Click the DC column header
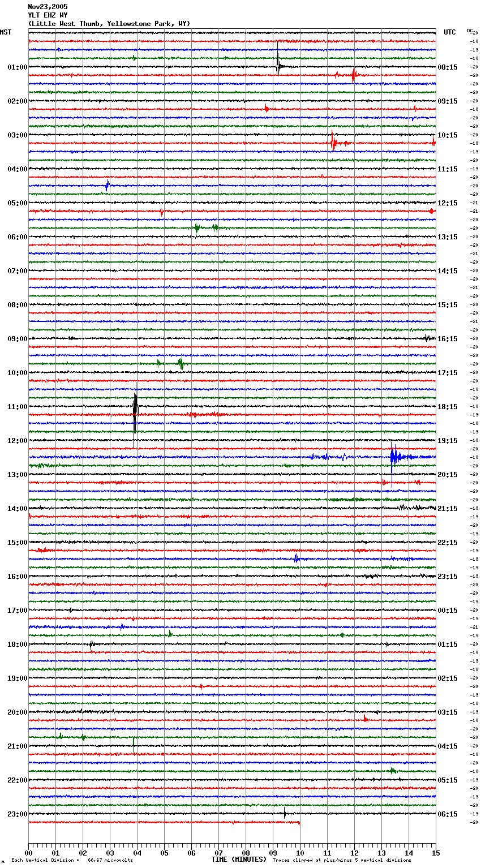The image size is (481, 868). point(470,31)
